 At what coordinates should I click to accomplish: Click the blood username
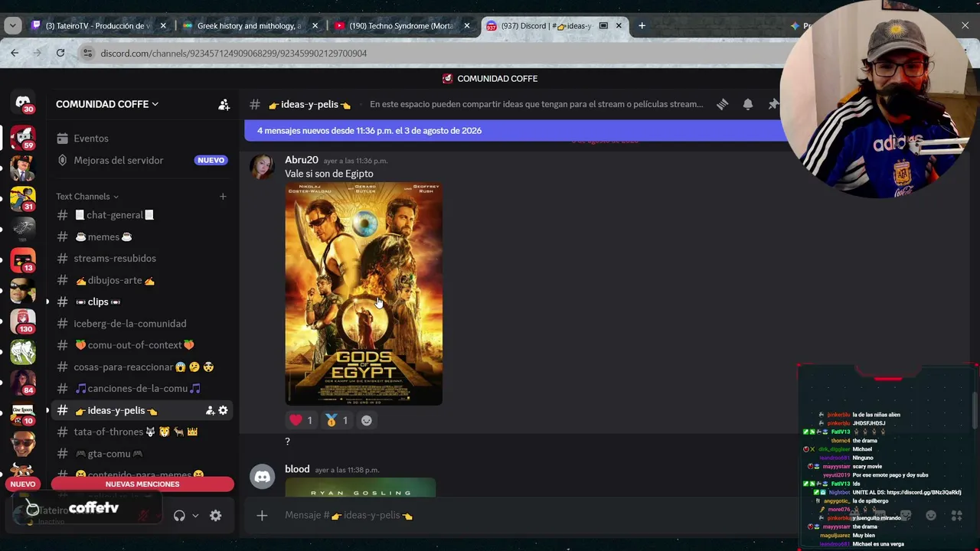297,469
